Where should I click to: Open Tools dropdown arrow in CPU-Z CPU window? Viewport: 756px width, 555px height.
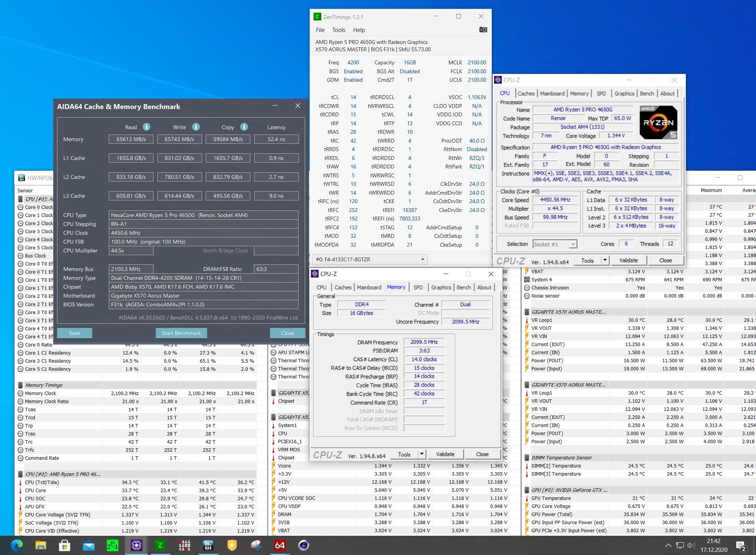[605, 261]
